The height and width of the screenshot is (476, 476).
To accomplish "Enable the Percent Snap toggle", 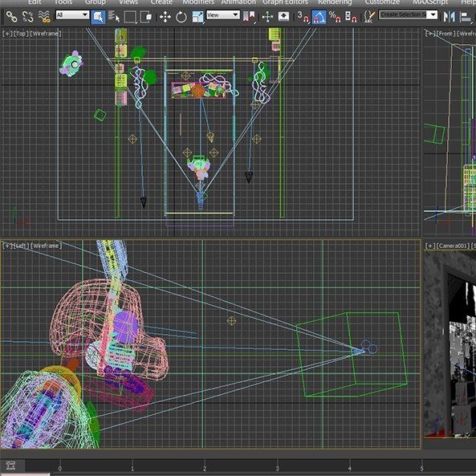I will tap(335, 17).
